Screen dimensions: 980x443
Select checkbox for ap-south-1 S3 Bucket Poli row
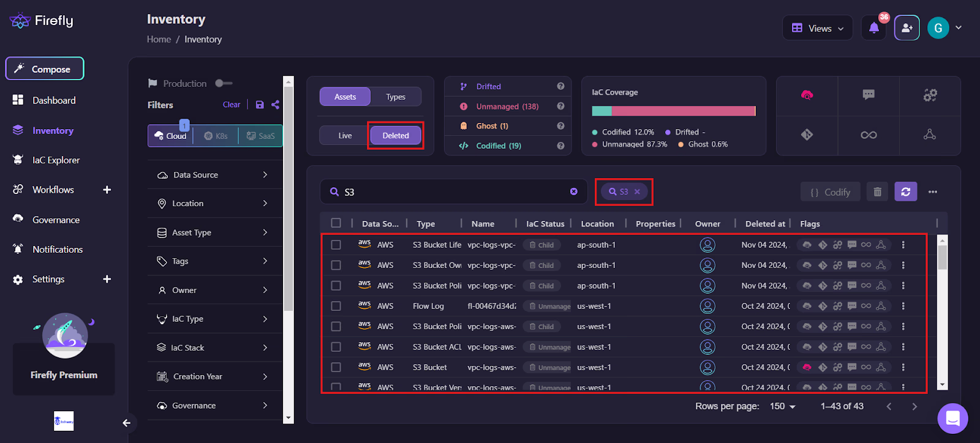336,286
